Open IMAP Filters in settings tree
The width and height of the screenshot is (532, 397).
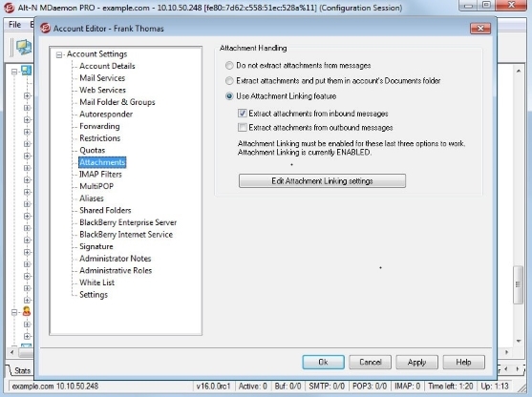click(x=100, y=175)
